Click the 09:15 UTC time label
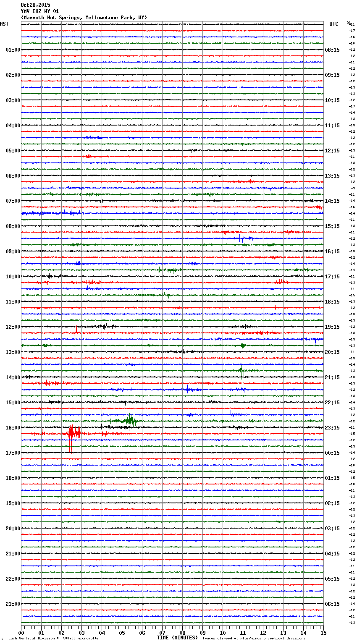This screenshot has height=644, width=357. click(332, 75)
